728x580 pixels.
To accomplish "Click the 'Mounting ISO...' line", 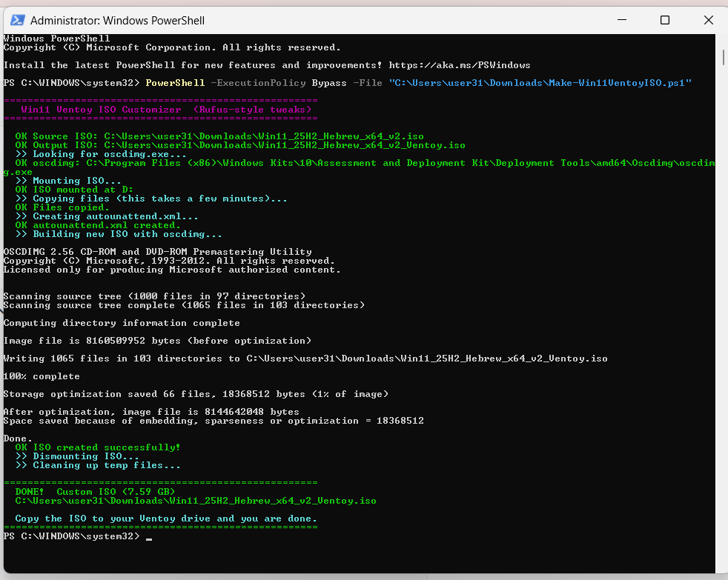I will [x=68, y=181].
